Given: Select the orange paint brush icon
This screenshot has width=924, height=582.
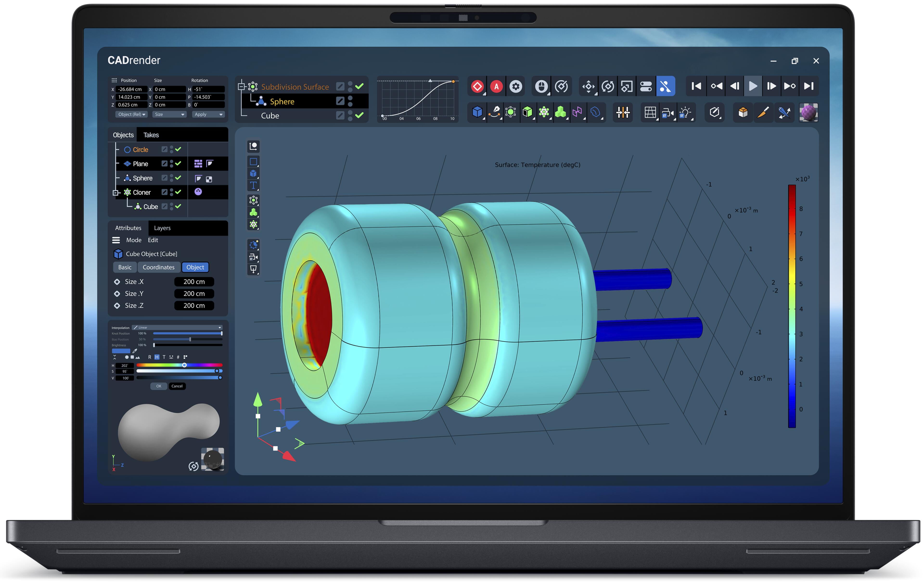Looking at the screenshot, I should pos(763,112).
